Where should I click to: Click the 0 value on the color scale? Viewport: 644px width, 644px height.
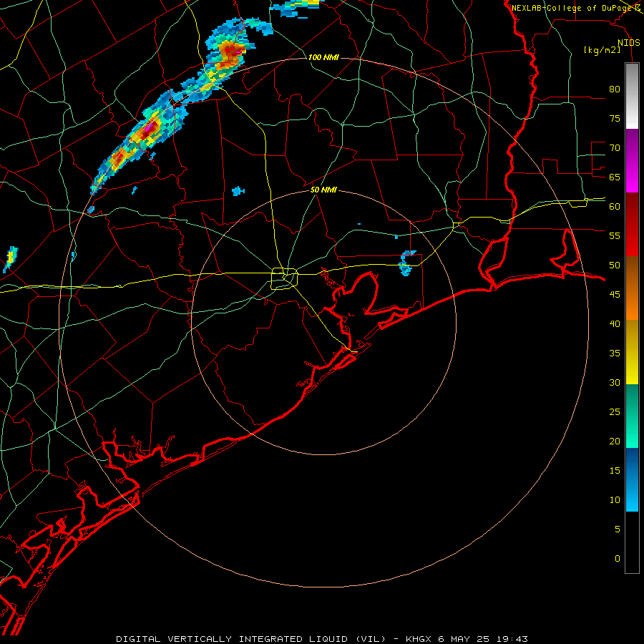click(x=618, y=559)
